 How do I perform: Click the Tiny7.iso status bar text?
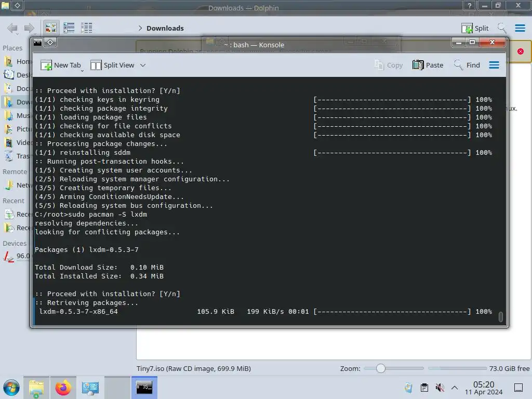[193, 368]
